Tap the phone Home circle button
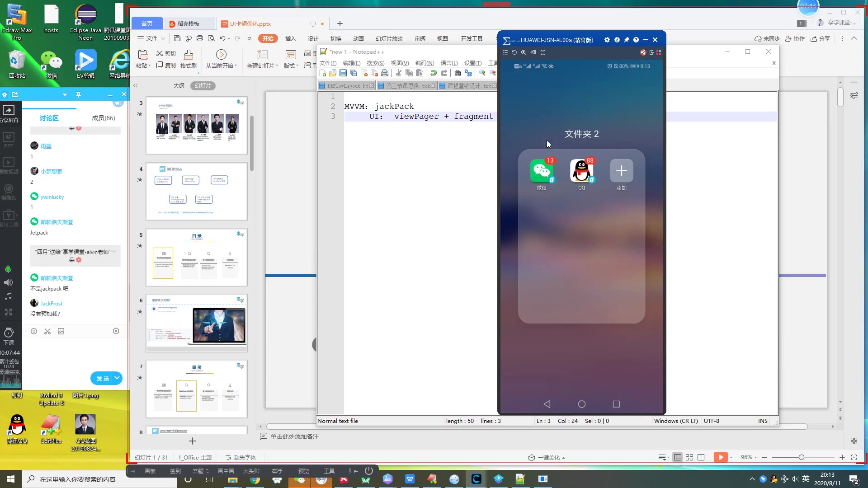The width and height of the screenshot is (868, 488). [582, 404]
